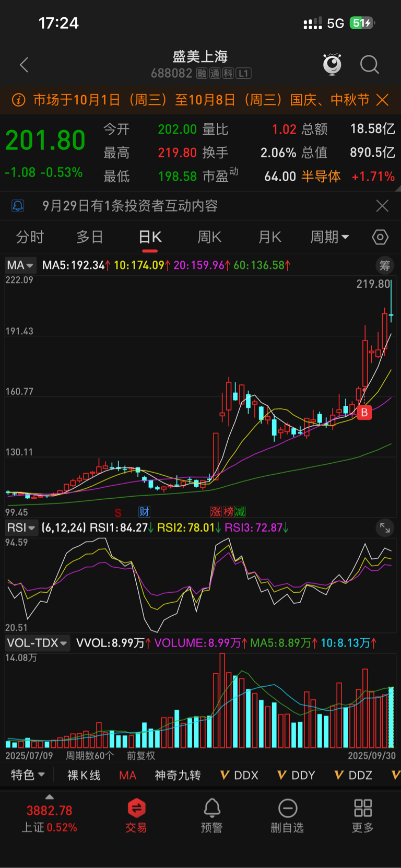Tap the blue bell notification icon

pos(18,206)
